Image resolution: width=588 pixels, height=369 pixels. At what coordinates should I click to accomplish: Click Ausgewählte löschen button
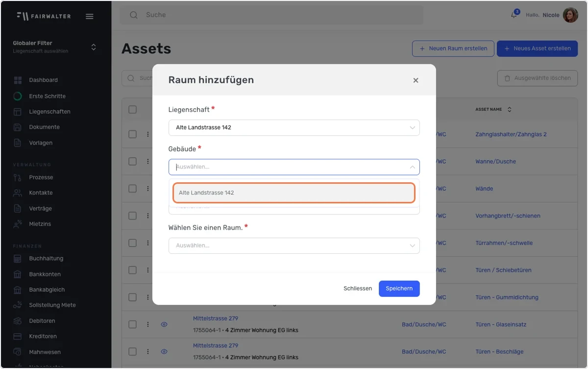(x=538, y=78)
